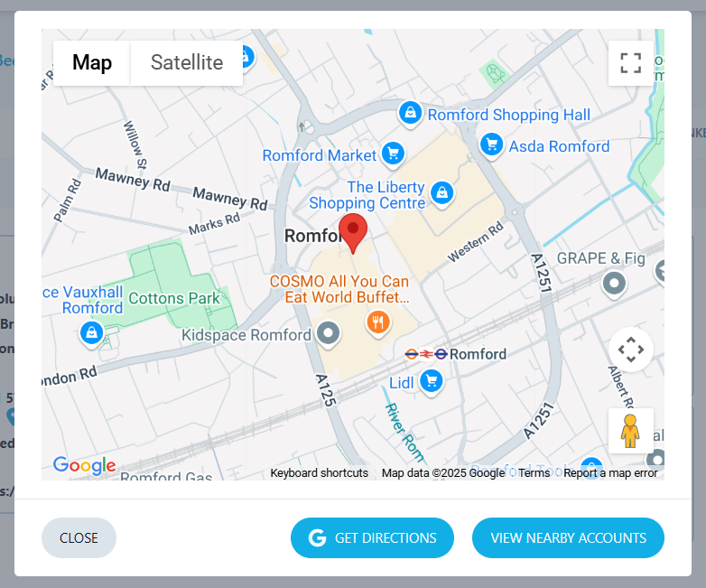This screenshot has width=706, height=588.
Task: Select the Romford Market cart icon
Action: (x=393, y=155)
